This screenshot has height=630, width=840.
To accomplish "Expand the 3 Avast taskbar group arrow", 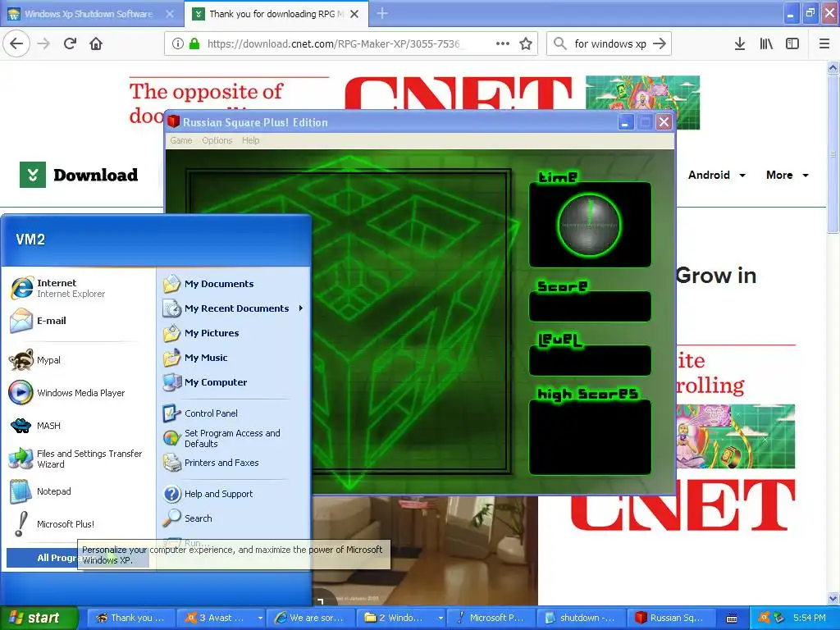I will [260, 618].
